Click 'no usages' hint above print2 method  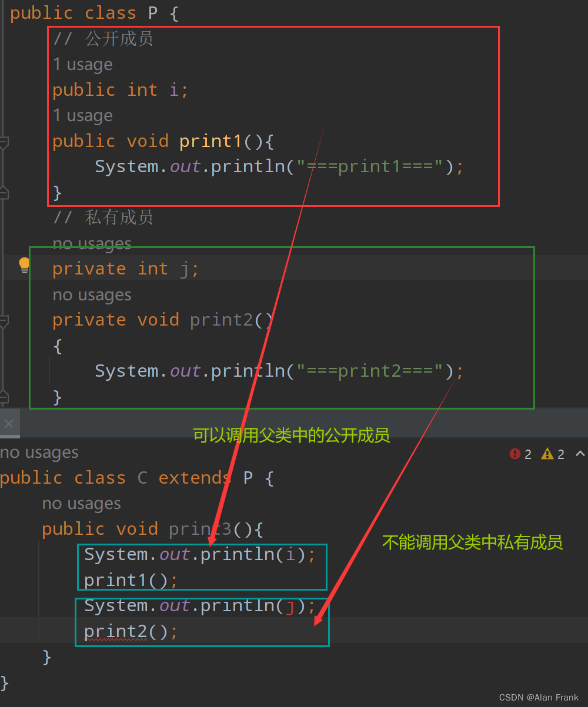click(92, 294)
